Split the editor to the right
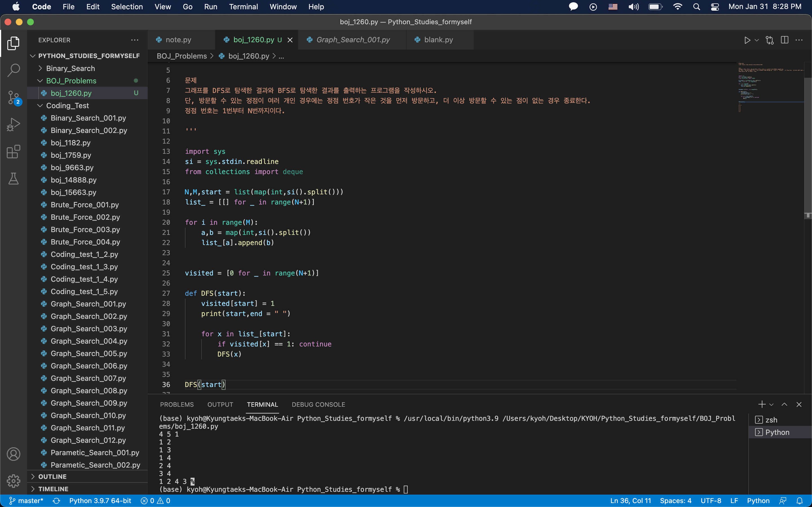Screen dimensions: 812x507 pyautogui.click(x=784, y=40)
